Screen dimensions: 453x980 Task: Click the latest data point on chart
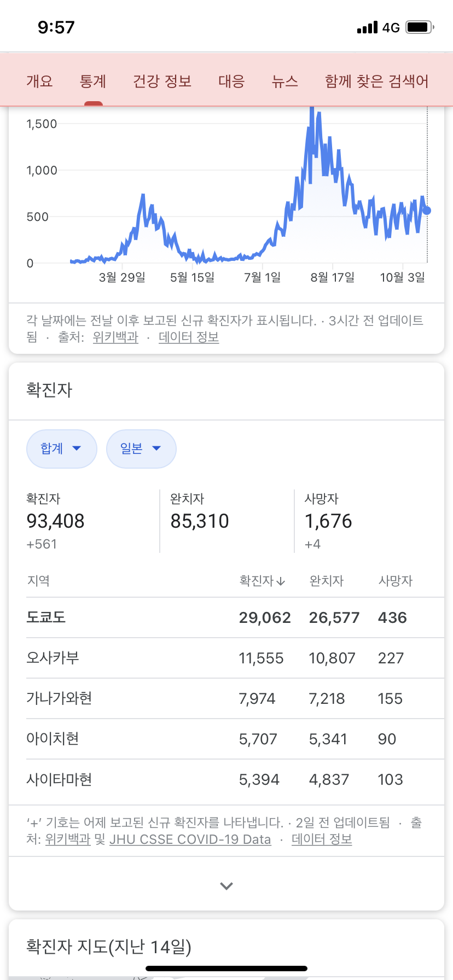click(427, 211)
